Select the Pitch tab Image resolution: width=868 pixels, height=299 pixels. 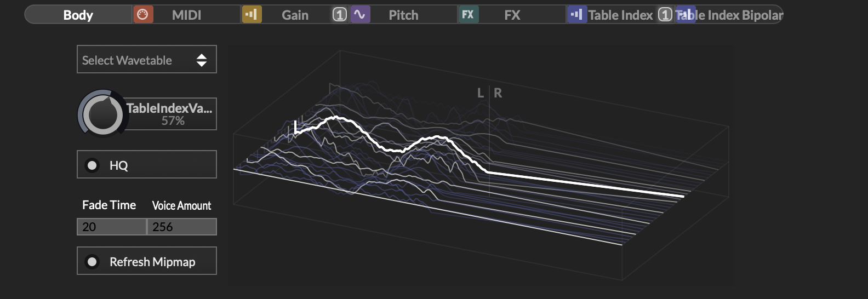(403, 15)
